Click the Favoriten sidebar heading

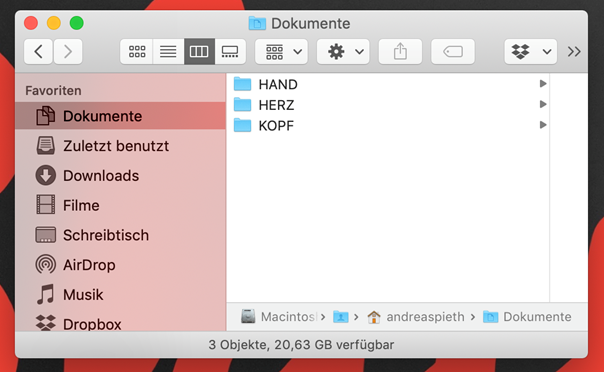pos(53,90)
